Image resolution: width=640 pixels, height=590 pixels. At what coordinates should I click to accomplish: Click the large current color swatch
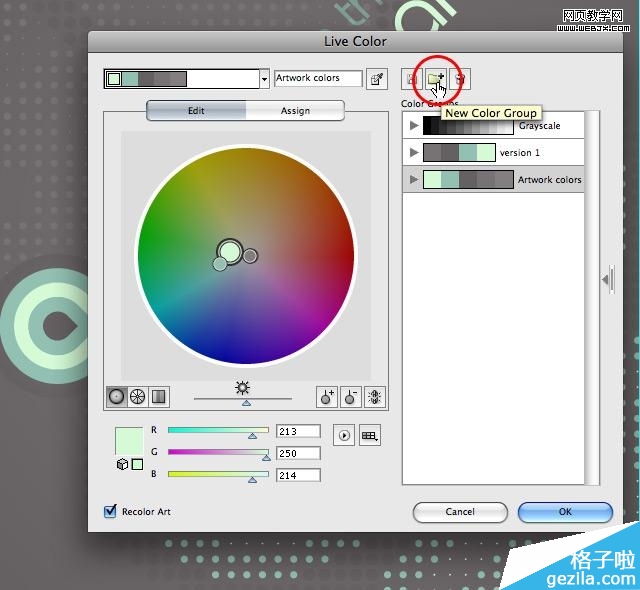(129, 441)
